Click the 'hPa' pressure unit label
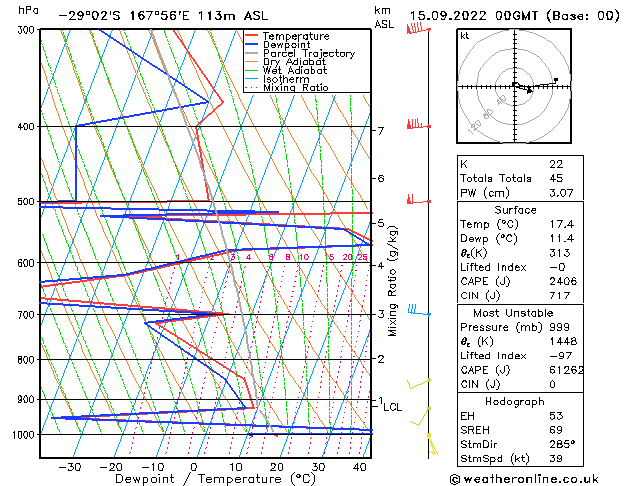The width and height of the screenshot is (629, 486). 28,10
